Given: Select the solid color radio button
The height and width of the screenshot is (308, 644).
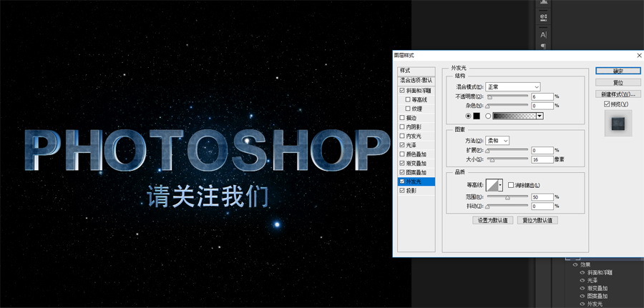Looking at the screenshot, I should pos(468,116).
